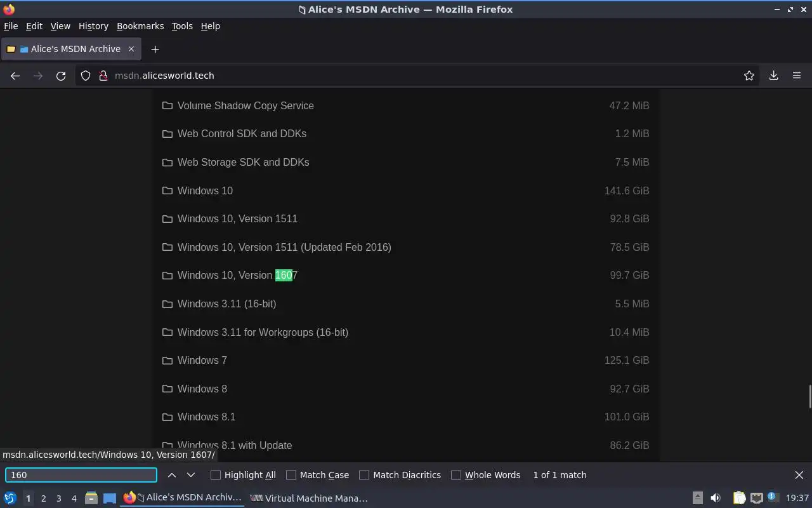Click the clock showing 19:37
Image resolution: width=812 pixels, height=508 pixels.
point(797,498)
